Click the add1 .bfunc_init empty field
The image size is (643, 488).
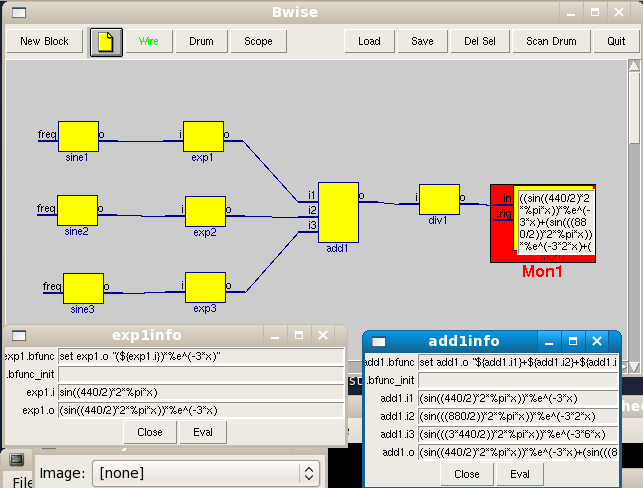click(518, 380)
